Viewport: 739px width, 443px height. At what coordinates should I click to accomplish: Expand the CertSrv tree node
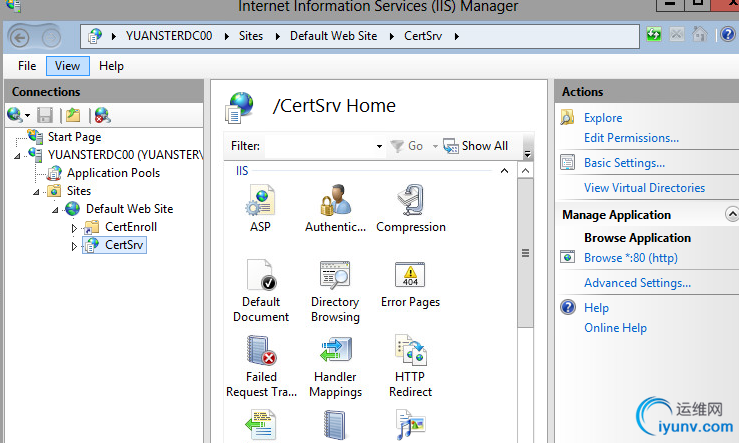74,246
